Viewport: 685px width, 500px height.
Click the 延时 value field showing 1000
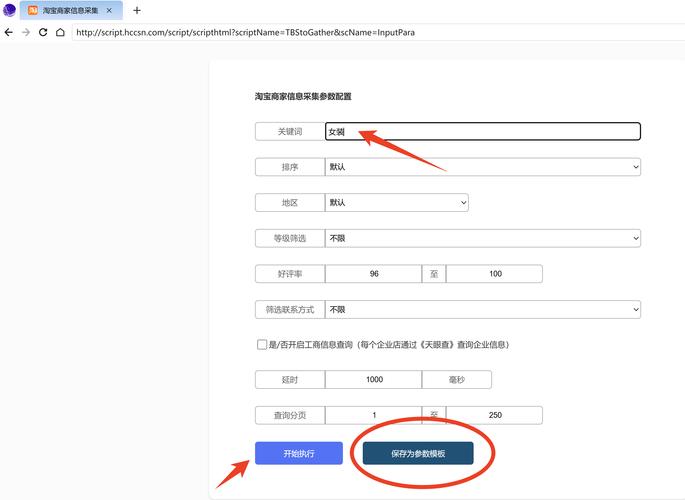tap(374, 380)
